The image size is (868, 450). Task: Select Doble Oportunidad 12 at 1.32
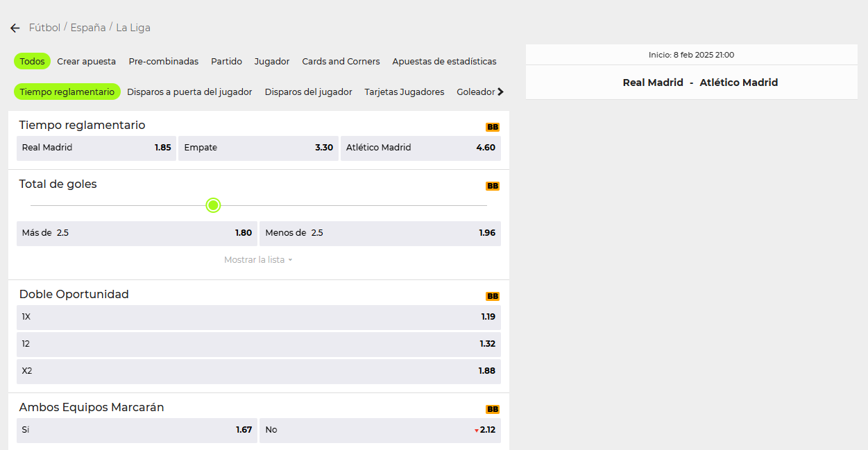259,345
